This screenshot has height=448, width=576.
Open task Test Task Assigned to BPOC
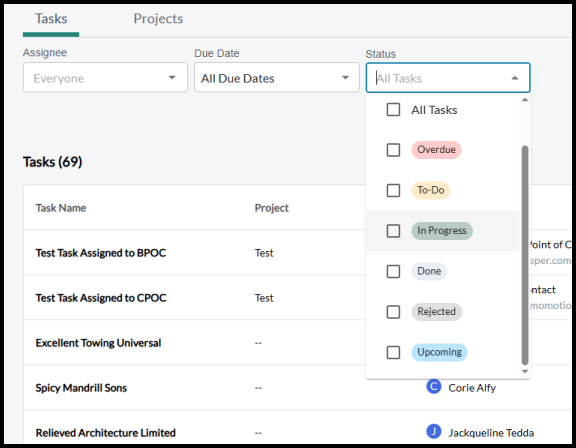coord(101,253)
